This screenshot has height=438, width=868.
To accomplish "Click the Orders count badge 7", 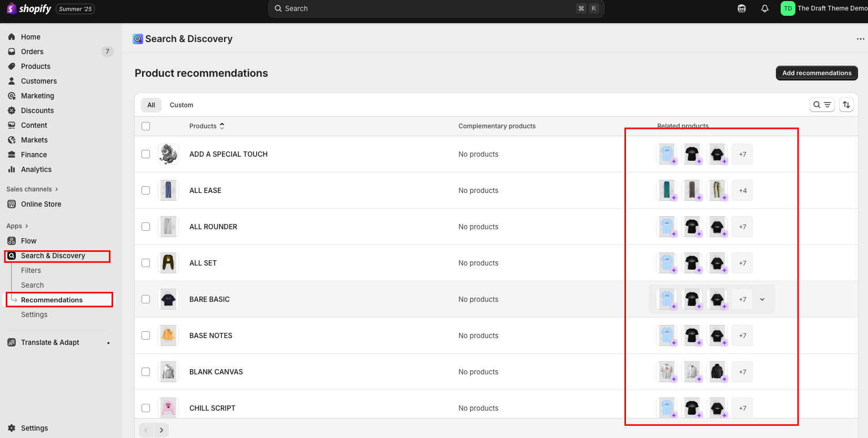I will (107, 52).
